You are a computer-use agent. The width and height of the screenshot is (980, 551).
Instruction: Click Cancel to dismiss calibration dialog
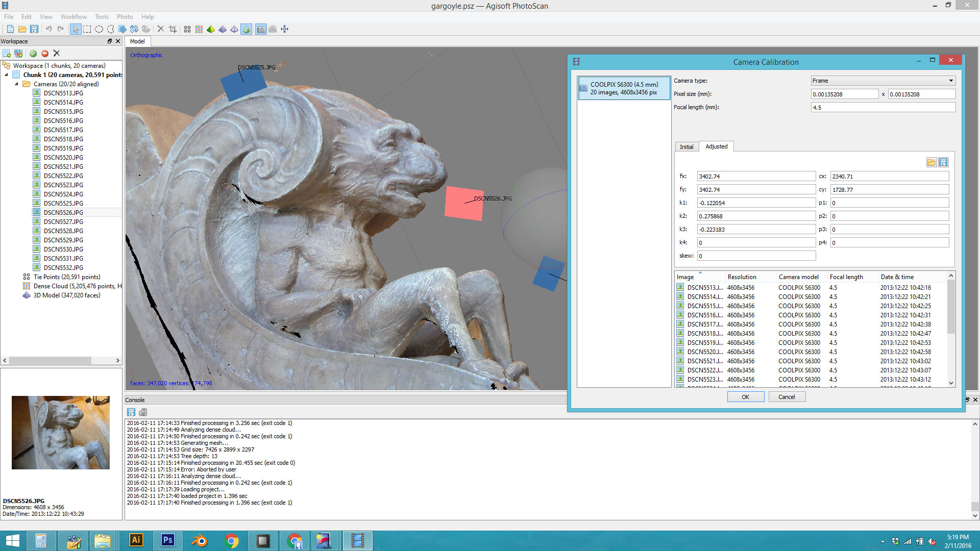[786, 397]
